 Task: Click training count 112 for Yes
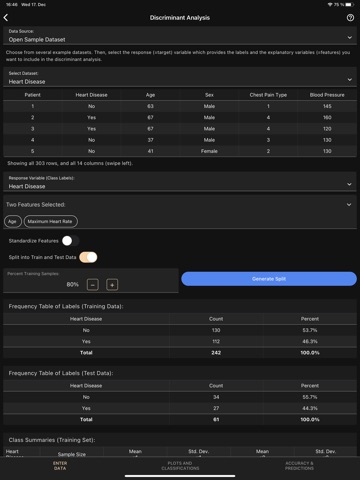tap(216, 341)
